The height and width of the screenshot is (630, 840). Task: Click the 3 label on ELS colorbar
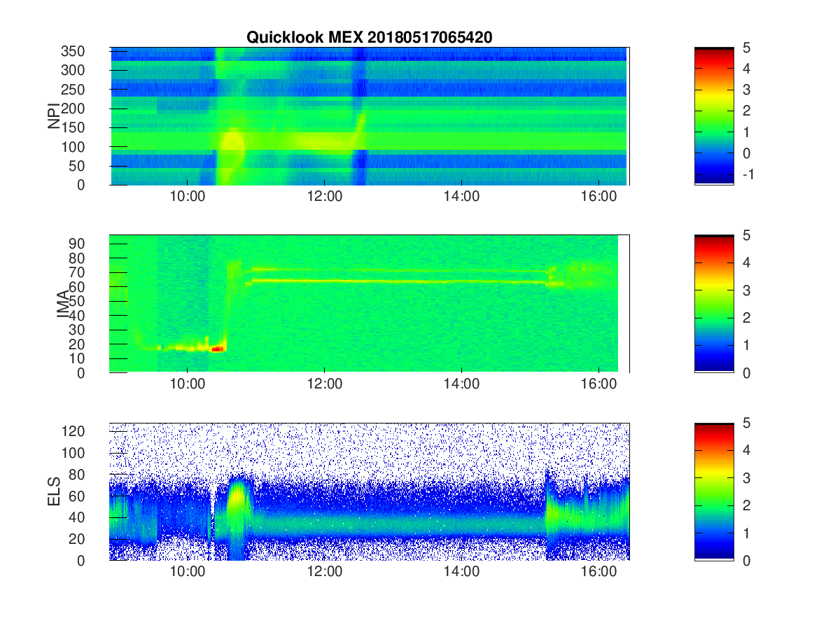point(746,477)
